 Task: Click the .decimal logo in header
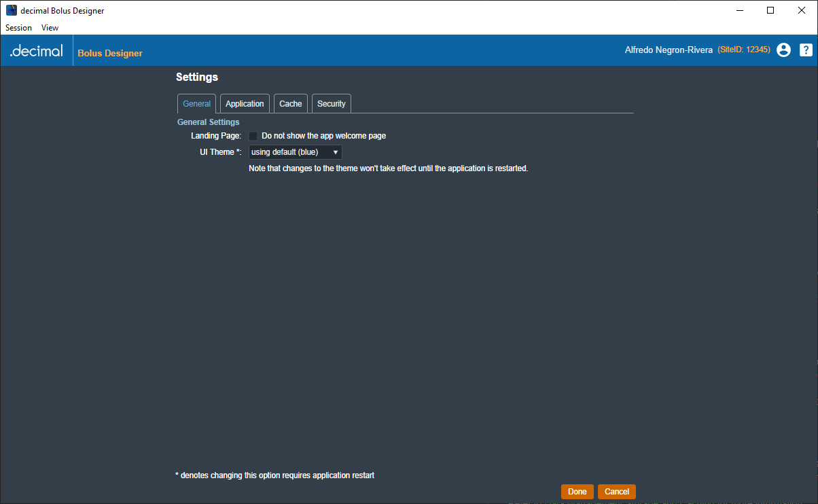36,51
